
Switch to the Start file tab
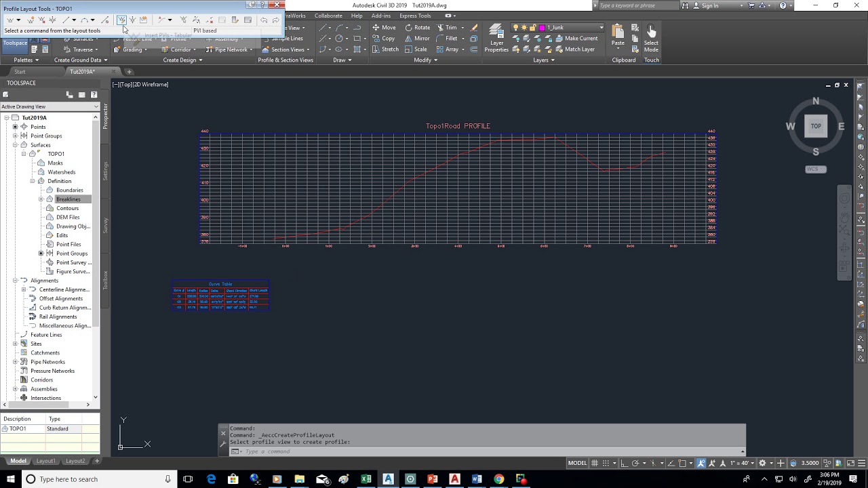(20, 71)
